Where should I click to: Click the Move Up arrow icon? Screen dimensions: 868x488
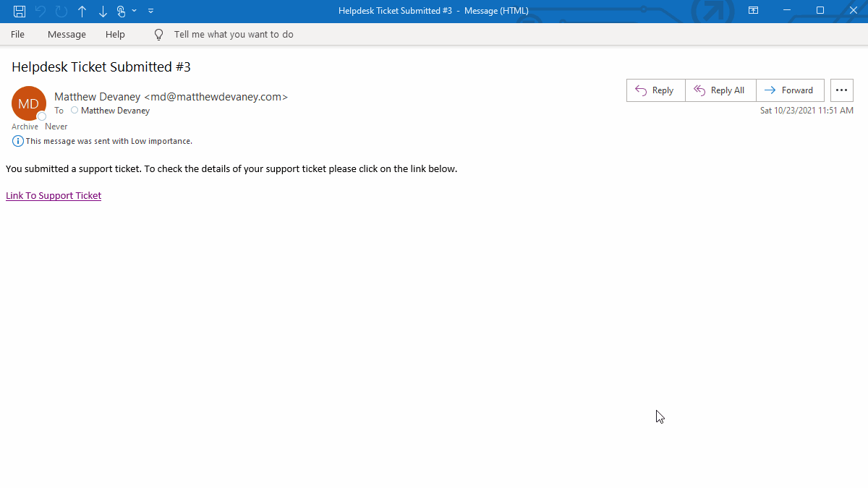pos(82,11)
